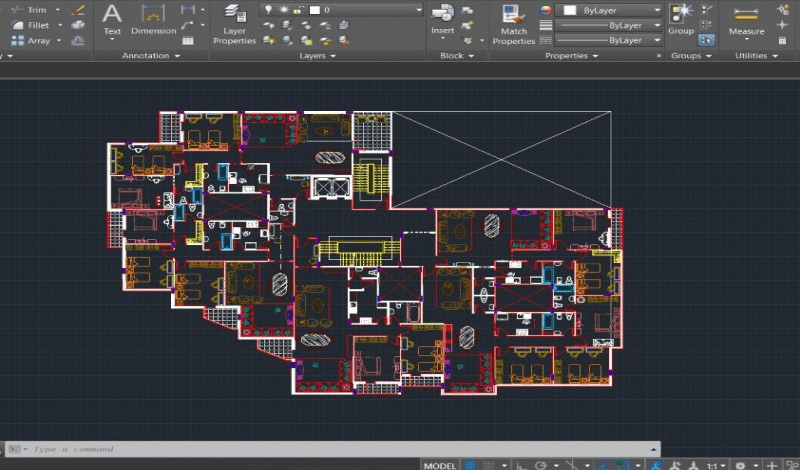Expand the Block panel title
Screen dimensions: 800x470
coord(457,56)
